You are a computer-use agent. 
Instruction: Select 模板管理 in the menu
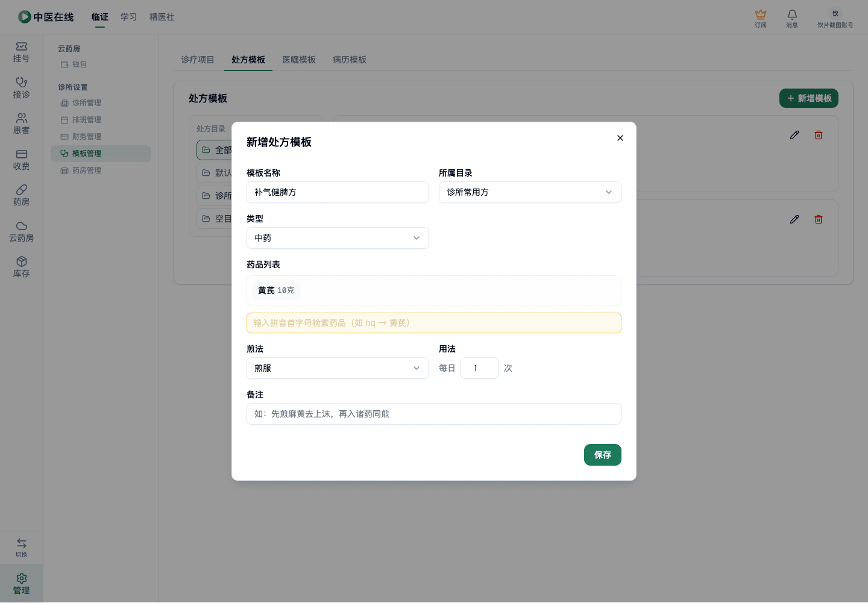(x=101, y=154)
